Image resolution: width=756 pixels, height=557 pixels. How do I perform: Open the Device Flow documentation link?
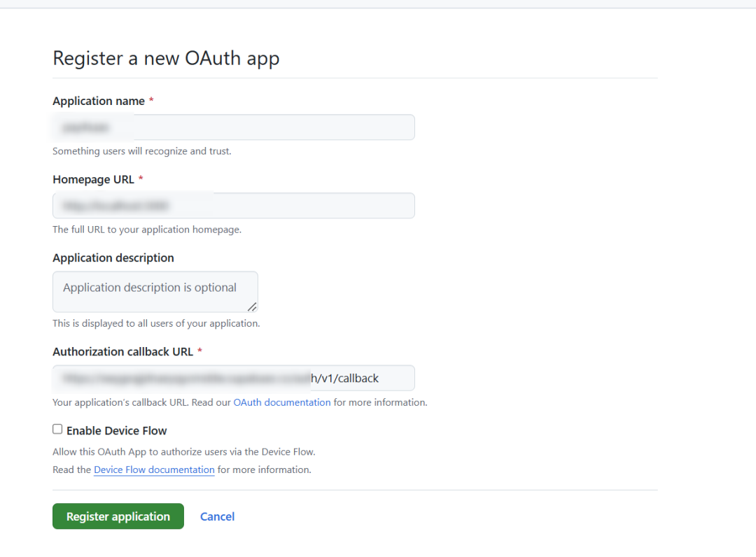pos(154,470)
